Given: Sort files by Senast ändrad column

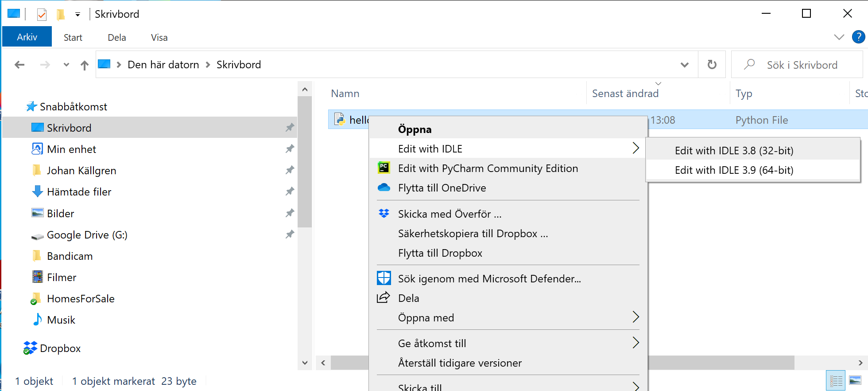Looking at the screenshot, I should pos(625,94).
